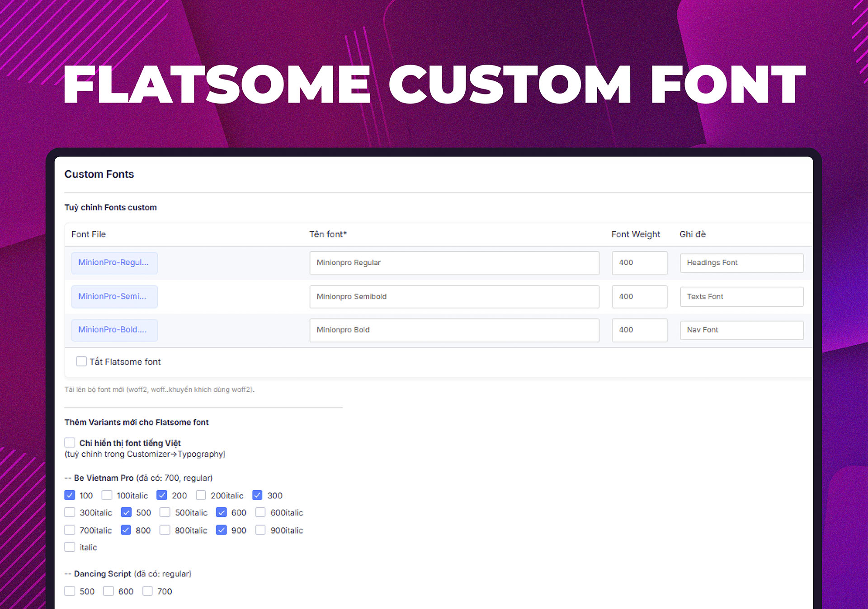The image size is (868, 609).
Task: Select the Tên font* column header
Action: coord(328,234)
